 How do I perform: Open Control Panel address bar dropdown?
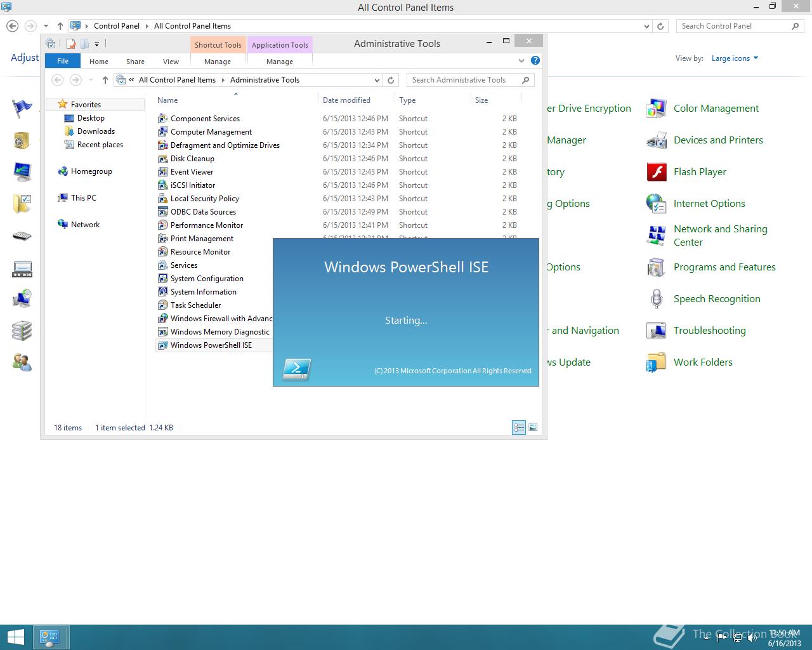pos(646,26)
